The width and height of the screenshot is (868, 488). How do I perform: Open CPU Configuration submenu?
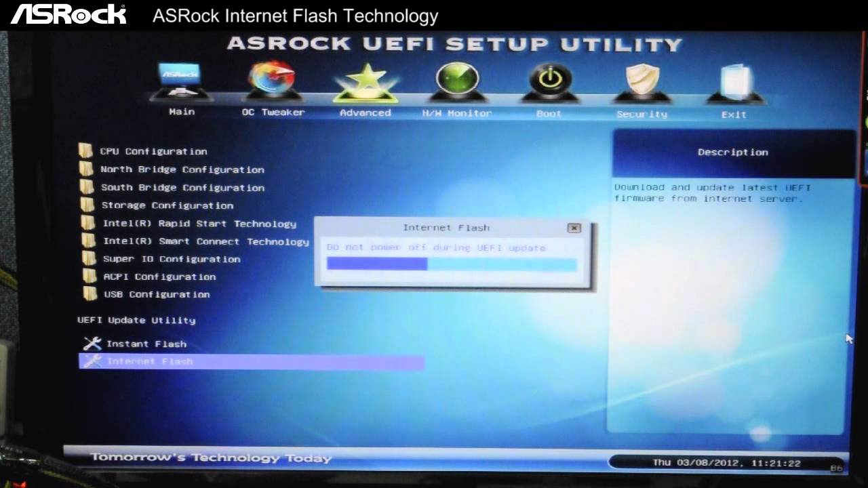point(153,151)
